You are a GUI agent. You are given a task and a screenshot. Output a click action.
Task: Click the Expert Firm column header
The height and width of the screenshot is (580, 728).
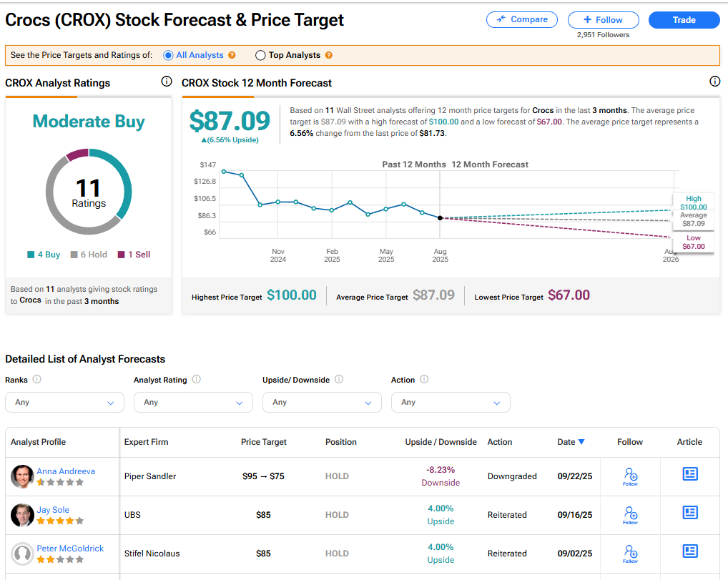click(147, 442)
